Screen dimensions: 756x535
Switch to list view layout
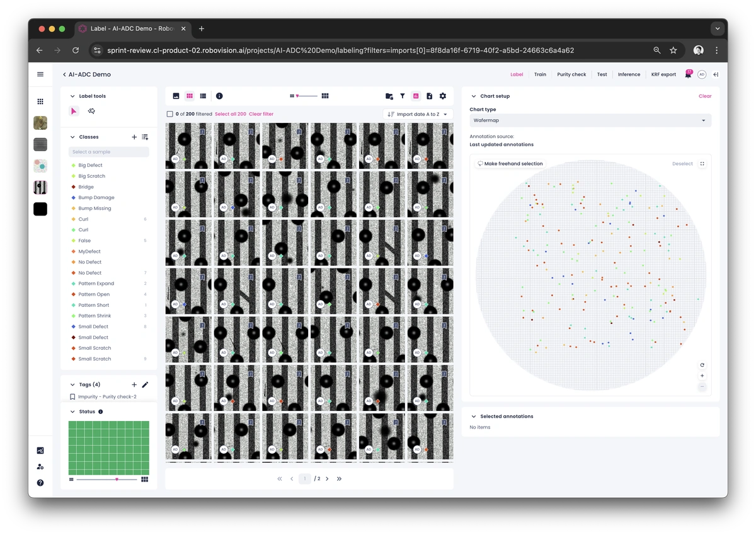[203, 96]
